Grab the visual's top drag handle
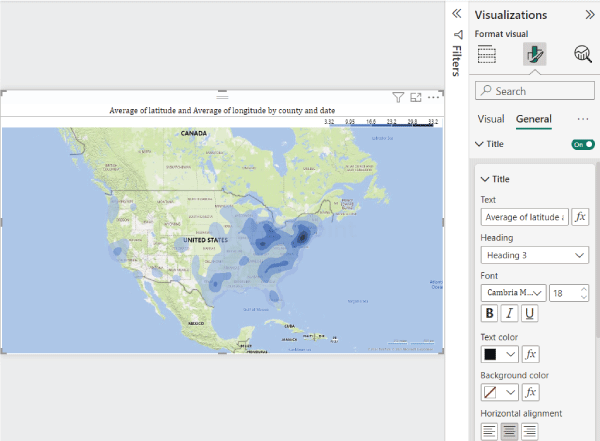 pos(222,95)
